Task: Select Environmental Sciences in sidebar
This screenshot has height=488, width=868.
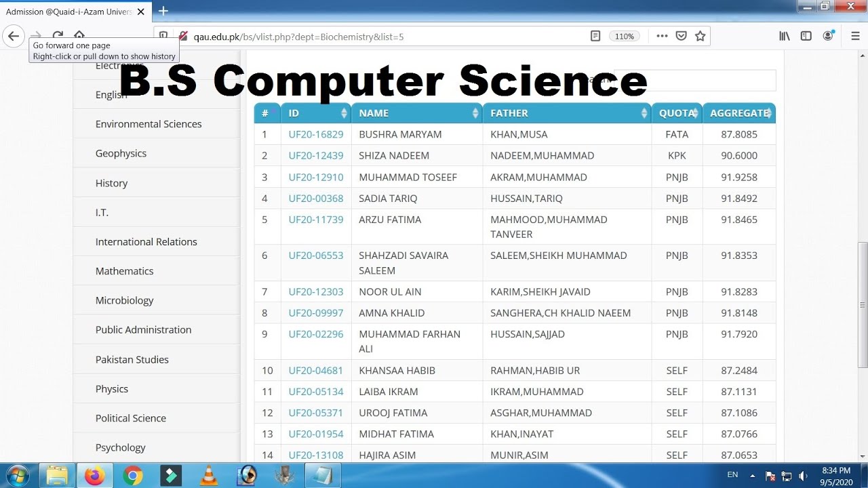Action: click(149, 124)
